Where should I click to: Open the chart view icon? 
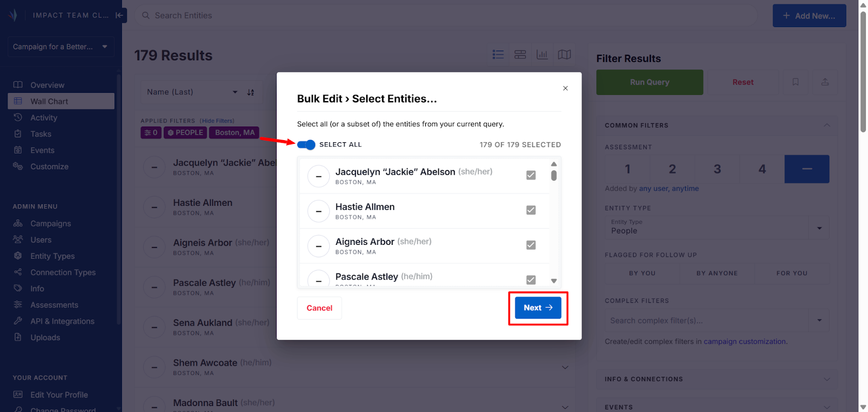point(542,54)
